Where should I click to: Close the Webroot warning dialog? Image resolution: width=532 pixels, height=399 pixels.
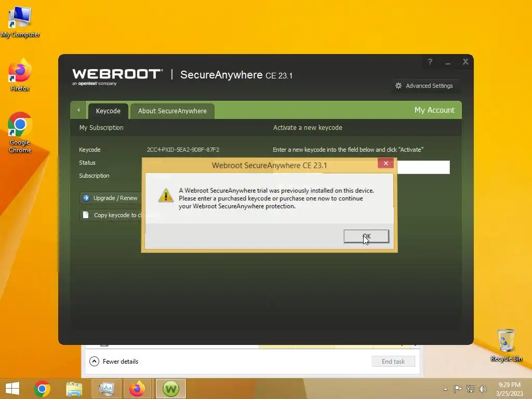[386, 163]
